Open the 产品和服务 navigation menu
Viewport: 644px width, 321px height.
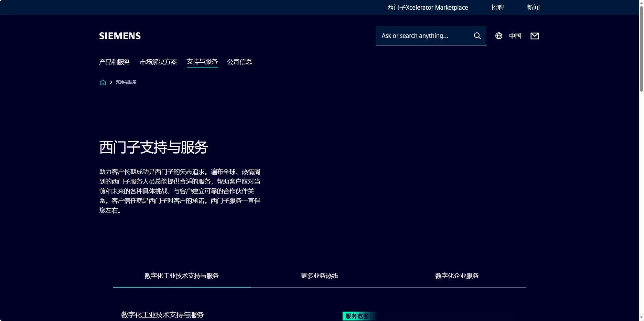(x=114, y=62)
